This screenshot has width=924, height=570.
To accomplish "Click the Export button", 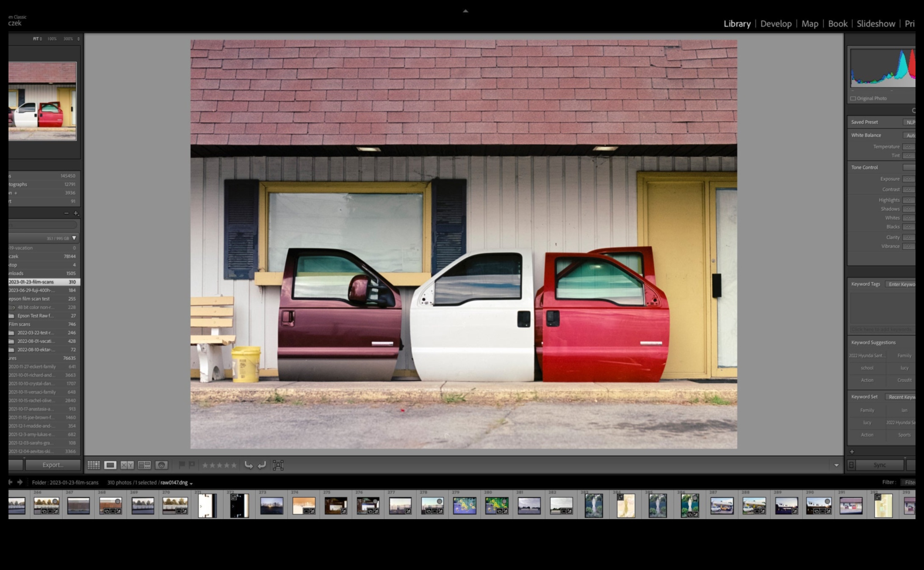I will pos(53,464).
